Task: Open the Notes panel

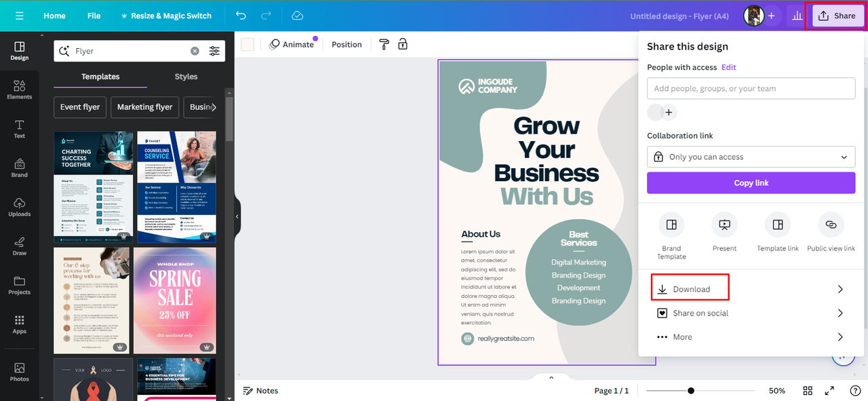Action: tap(260, 391)
